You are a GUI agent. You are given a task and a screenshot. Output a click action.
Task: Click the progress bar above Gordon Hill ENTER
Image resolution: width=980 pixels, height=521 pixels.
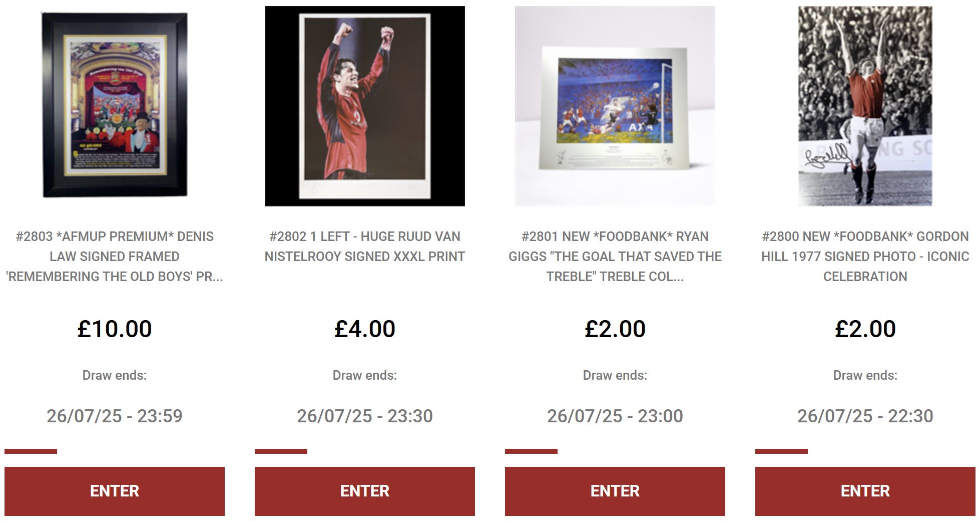tap(781, 451)
